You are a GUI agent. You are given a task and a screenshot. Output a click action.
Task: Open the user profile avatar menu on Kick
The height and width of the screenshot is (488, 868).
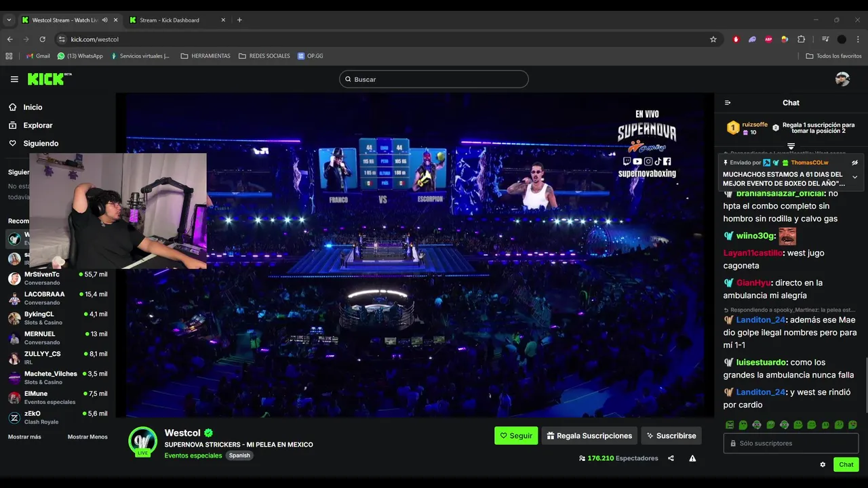(x=842, y=79)
